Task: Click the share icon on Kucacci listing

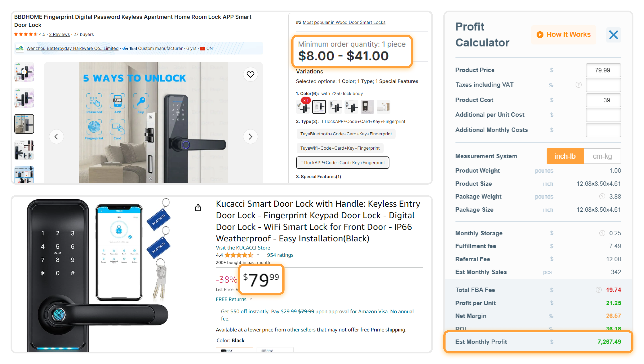Action: pyautogui.click(x=198, y=207)
